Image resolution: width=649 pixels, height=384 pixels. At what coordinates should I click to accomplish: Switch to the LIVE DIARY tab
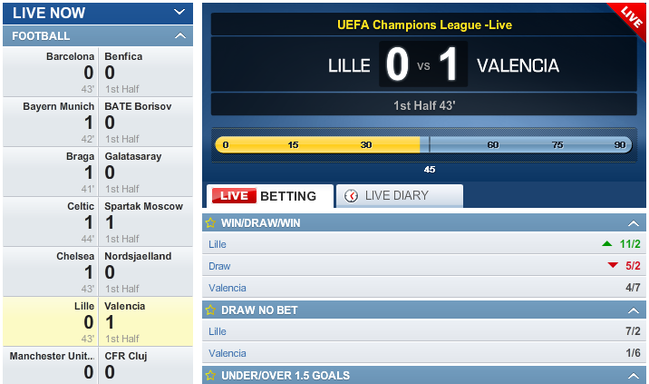(x=399, y=196)
